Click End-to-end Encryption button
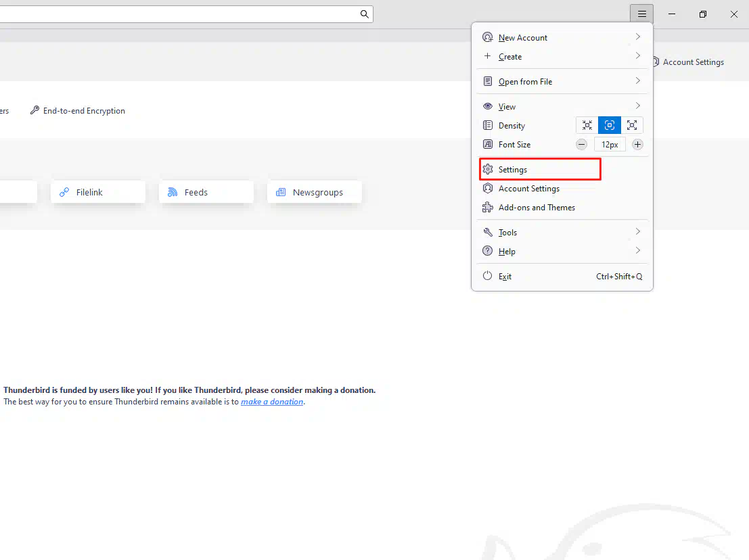This screenshot has width=749, height=560. (77, 110)
